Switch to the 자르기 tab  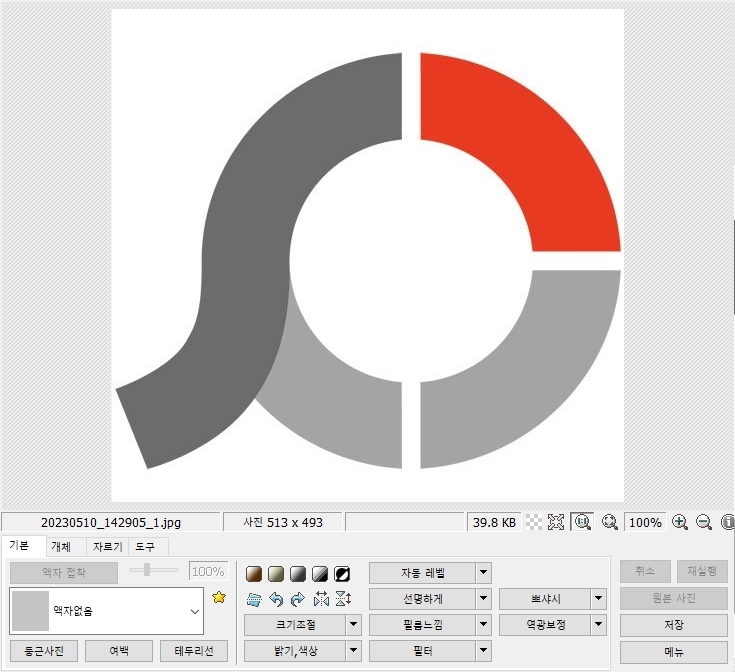point(108,546)
